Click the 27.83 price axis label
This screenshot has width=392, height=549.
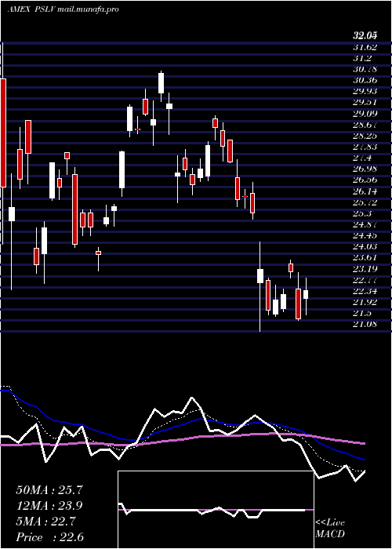pos(365,147)
